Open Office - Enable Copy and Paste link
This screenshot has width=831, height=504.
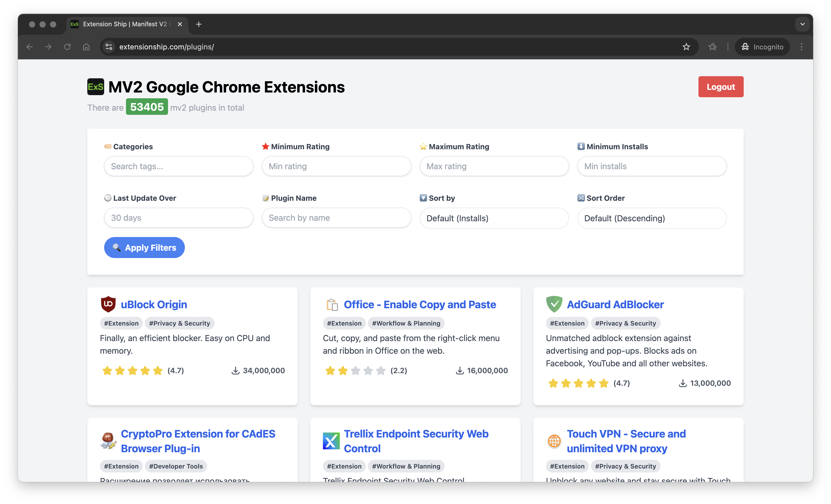(420, 304)
